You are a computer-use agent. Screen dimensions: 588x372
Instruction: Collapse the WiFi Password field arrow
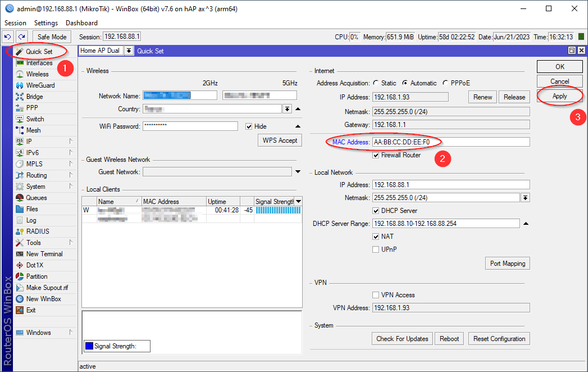298,126
